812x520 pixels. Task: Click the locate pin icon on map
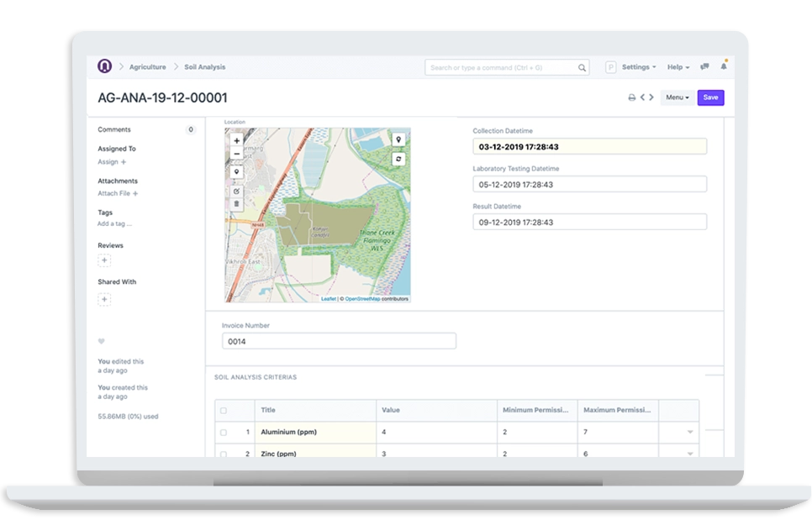pyautogui.click(x=398, y=139)
